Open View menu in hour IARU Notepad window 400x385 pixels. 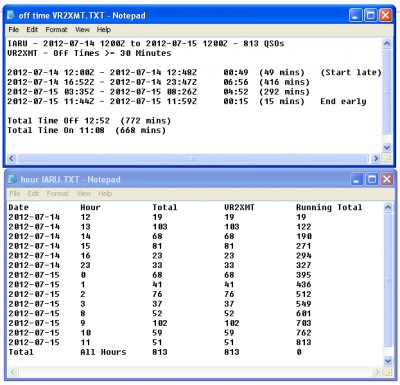83,194
